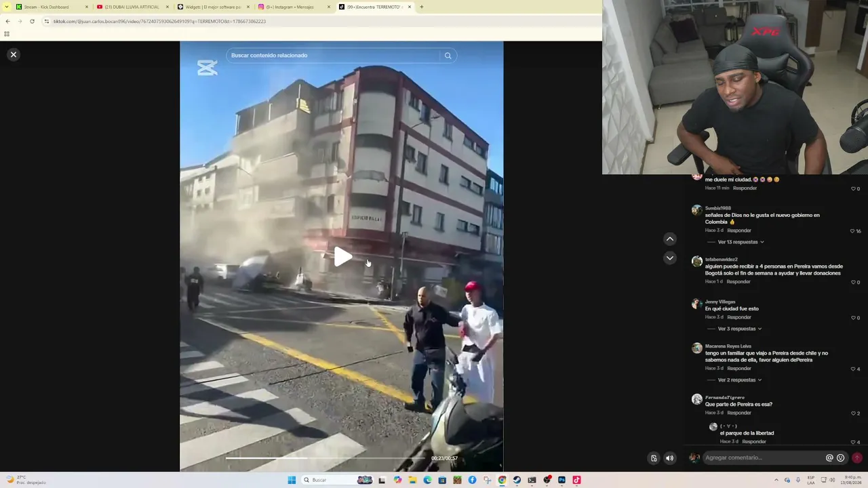Close the Kick Dashboard tab
Screen dimensions: 868x488
point(87,7)
